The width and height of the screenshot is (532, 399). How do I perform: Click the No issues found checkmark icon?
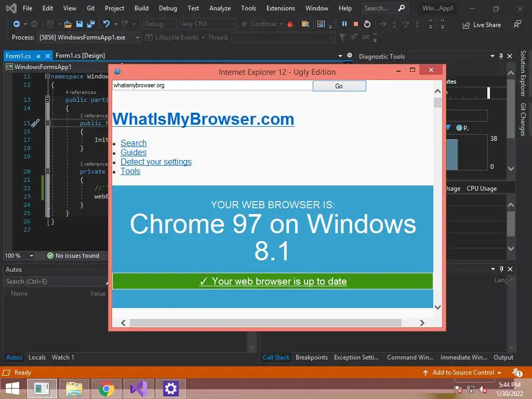click(x=50, y=256)
